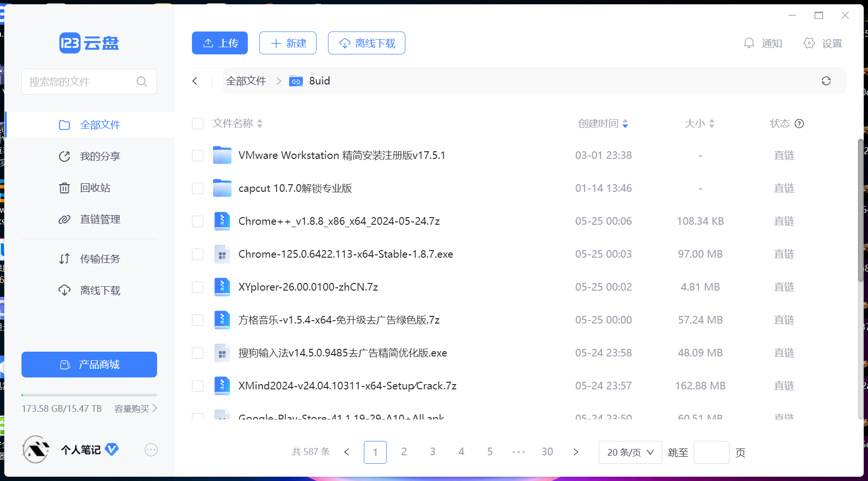Sort by 文件名称 column

click(238, 124)
